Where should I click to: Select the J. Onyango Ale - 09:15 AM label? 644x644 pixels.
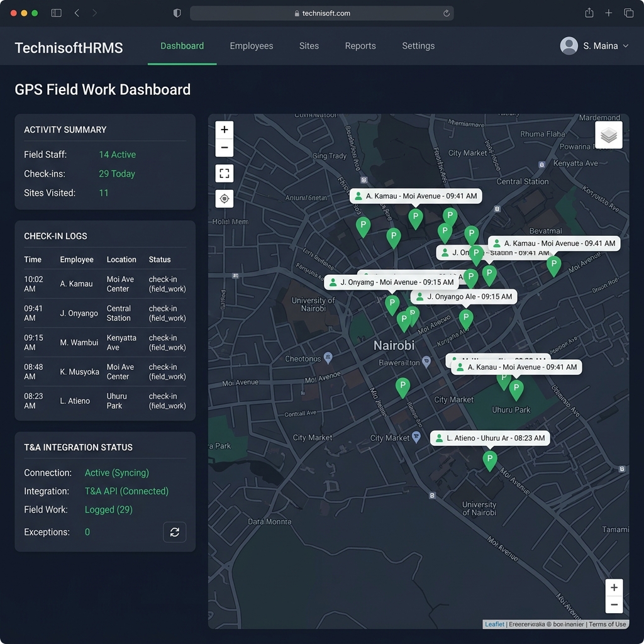tap(464, 297)
